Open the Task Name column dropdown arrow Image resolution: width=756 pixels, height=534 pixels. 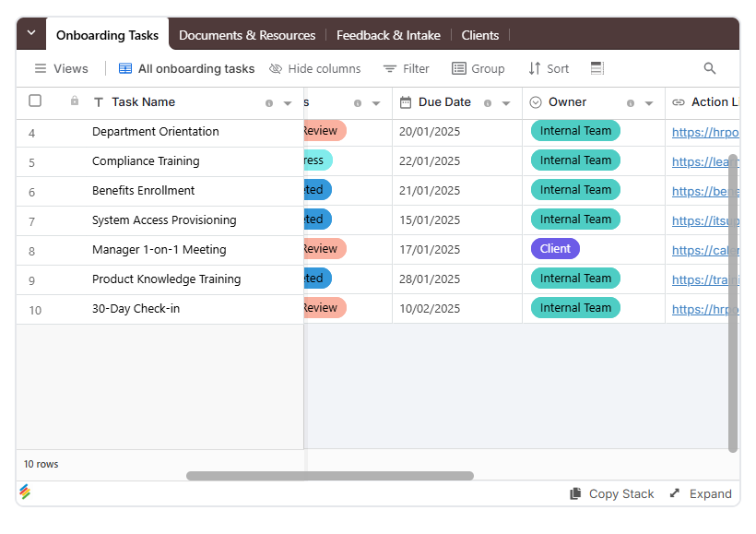288,103
